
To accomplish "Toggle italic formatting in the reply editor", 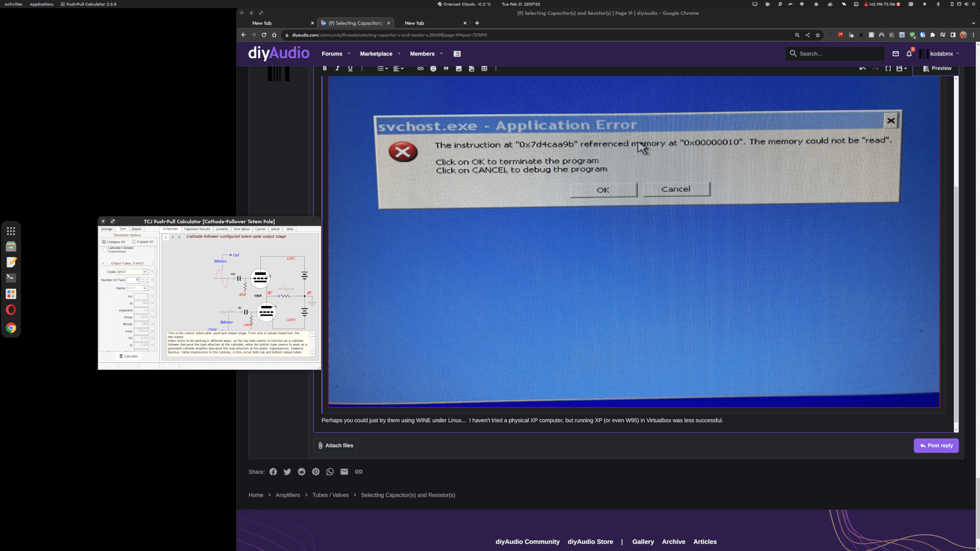I will [337, 68].
